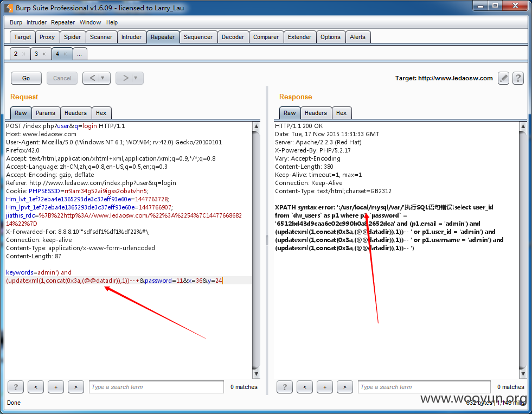The height and width of the screenshot is (414, 532).
Task: Open the response Hex tab
Action: [x=341, y=113]
